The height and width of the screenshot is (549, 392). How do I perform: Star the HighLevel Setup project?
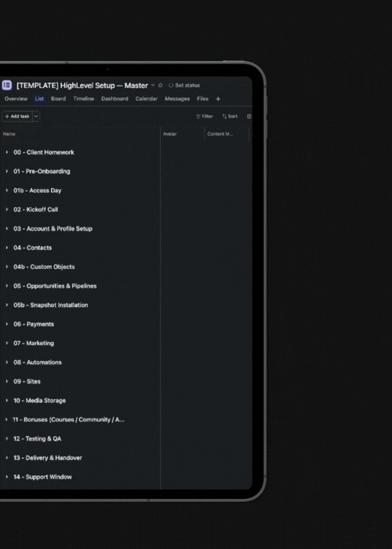pyautogui.click(x=160, y=85)
